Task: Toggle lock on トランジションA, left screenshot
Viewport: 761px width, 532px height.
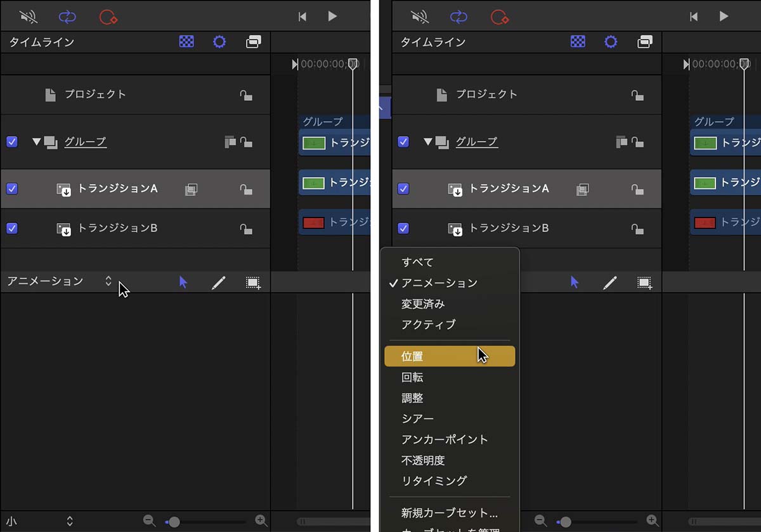Action: pyautogui.click(x=246, y=190)
